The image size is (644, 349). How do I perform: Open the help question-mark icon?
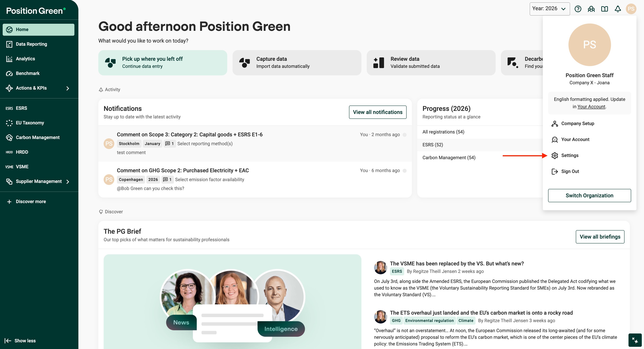tap(578, 9)
